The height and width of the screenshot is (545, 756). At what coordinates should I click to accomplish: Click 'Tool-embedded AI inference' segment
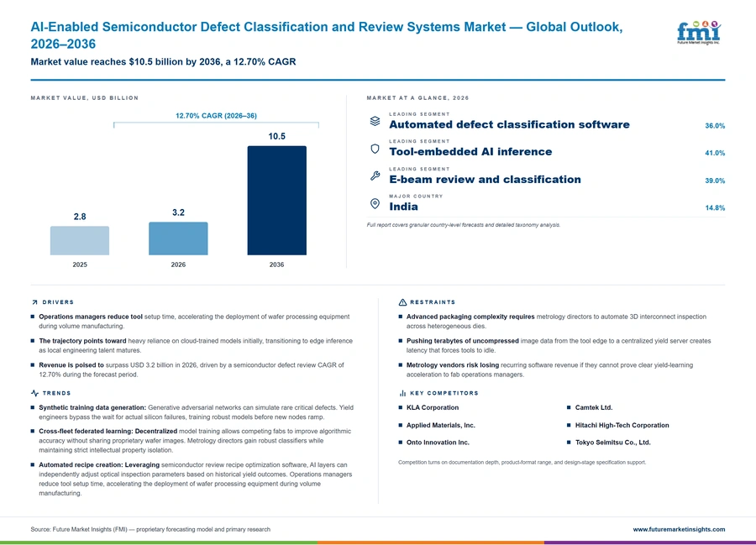coord(470,152)
